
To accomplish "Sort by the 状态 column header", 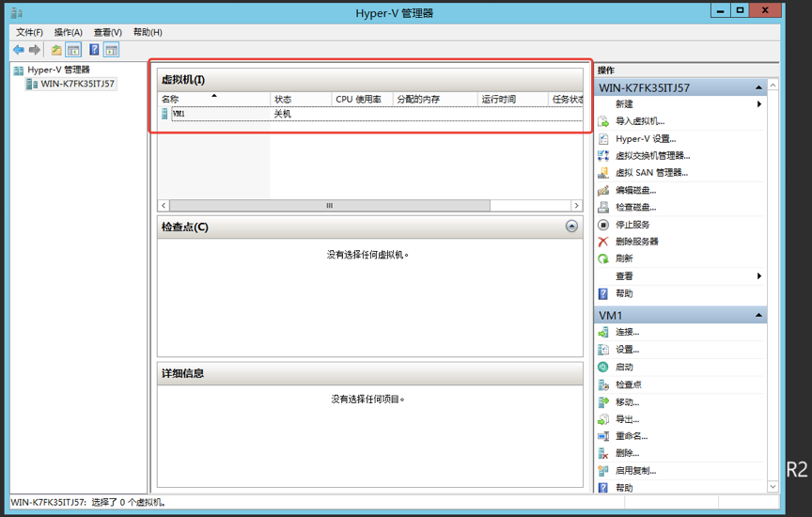I will (301, 99).
